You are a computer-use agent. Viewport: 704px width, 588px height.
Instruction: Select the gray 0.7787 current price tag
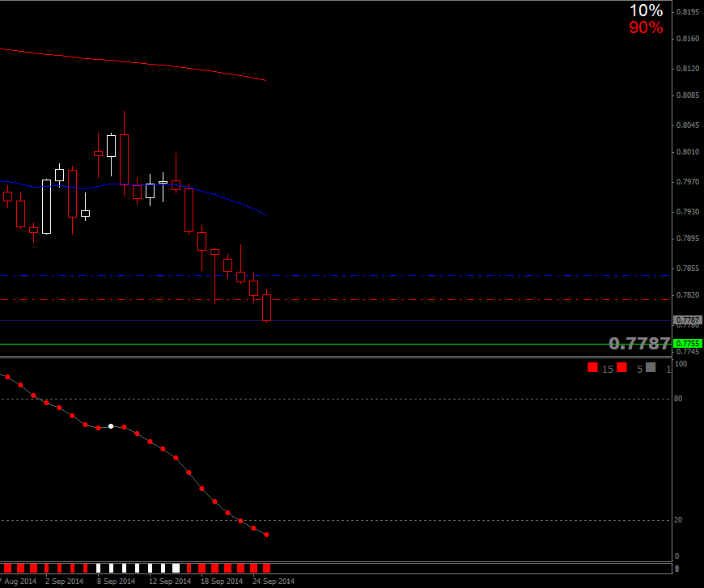point(688,320)
